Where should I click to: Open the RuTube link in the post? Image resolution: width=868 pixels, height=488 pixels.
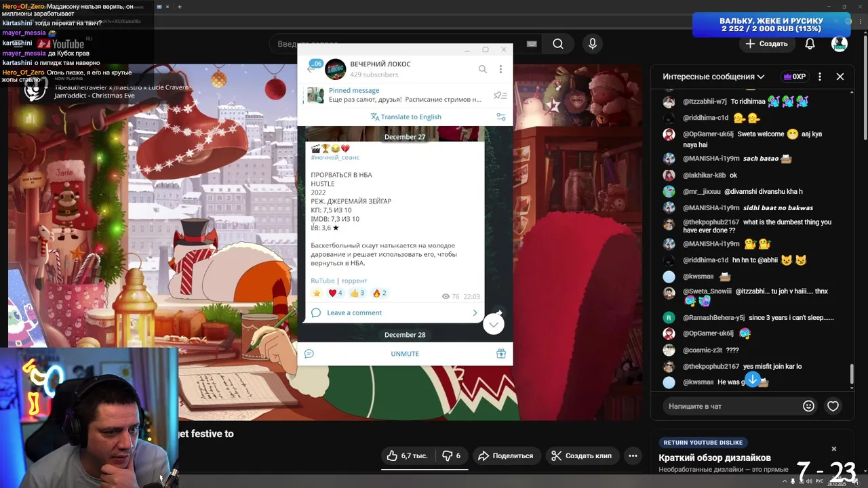(x=323, y=281)
